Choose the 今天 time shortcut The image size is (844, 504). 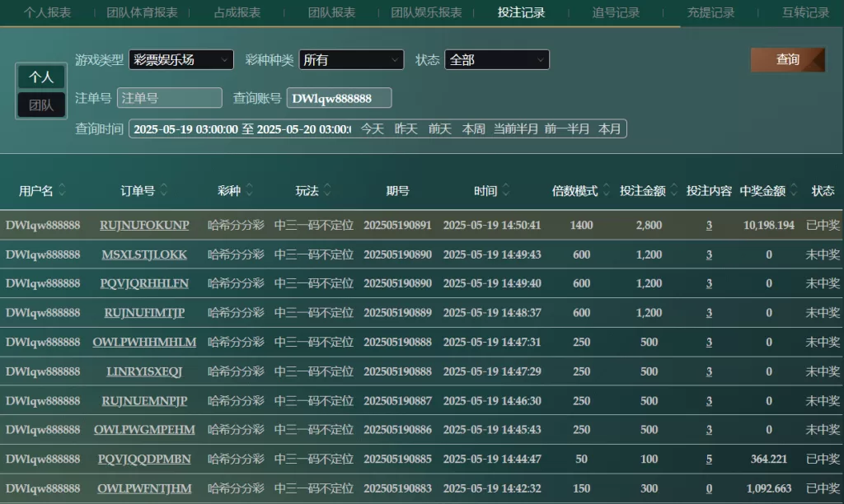pyautogui.click(x=372, y=129)
